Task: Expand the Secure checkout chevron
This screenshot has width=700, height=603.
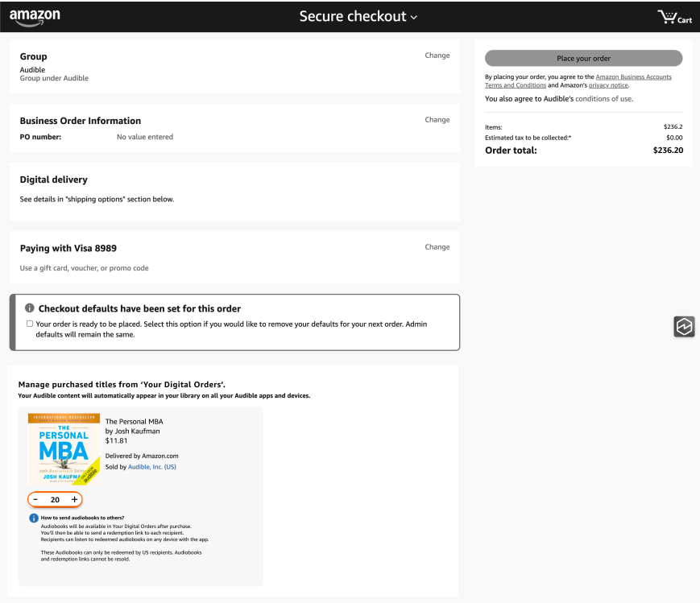Action: click(x=414, y=18)
